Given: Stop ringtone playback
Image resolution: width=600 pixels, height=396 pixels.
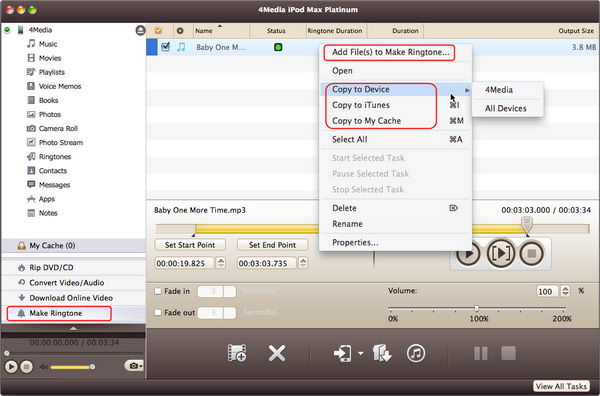Looking at the screenshot, I should (532, 253).
